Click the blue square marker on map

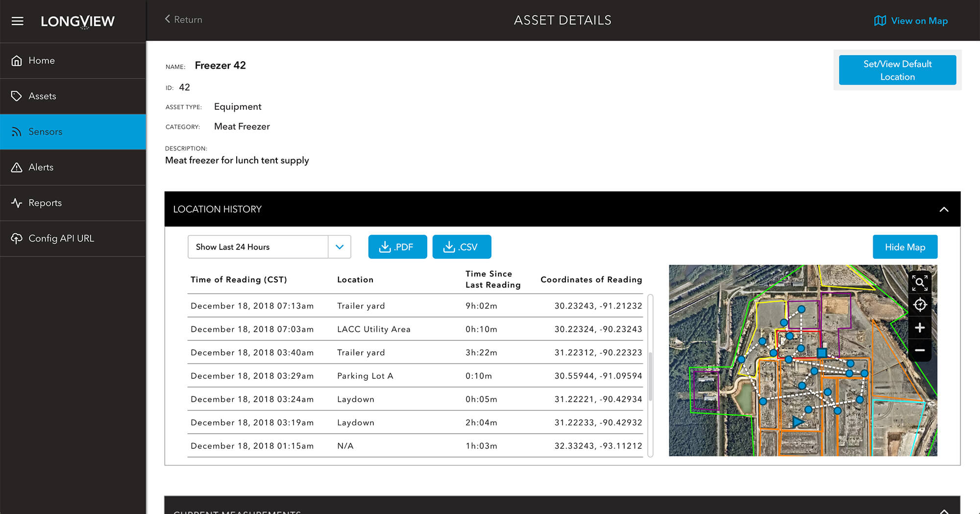tap(822, 352)
